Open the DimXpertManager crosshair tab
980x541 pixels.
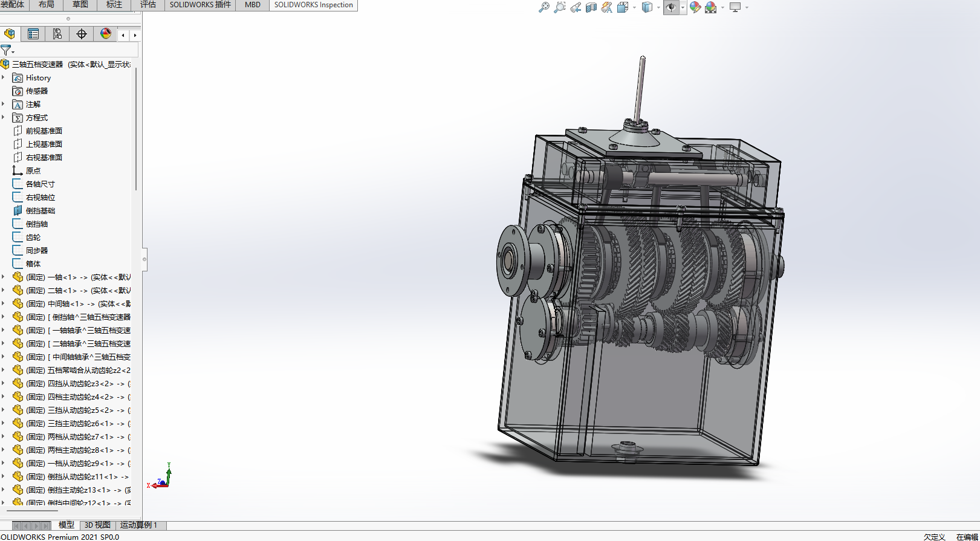82,34
